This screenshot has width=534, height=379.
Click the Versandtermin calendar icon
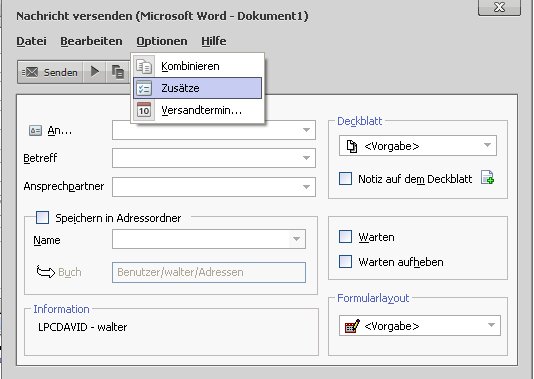144,110
